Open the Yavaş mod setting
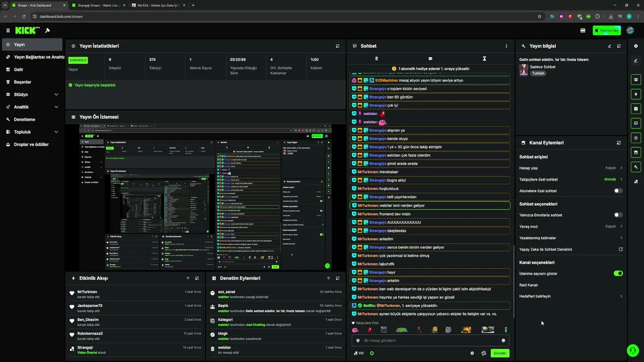This screenshot has width=644, height=362. coord(571,226)
